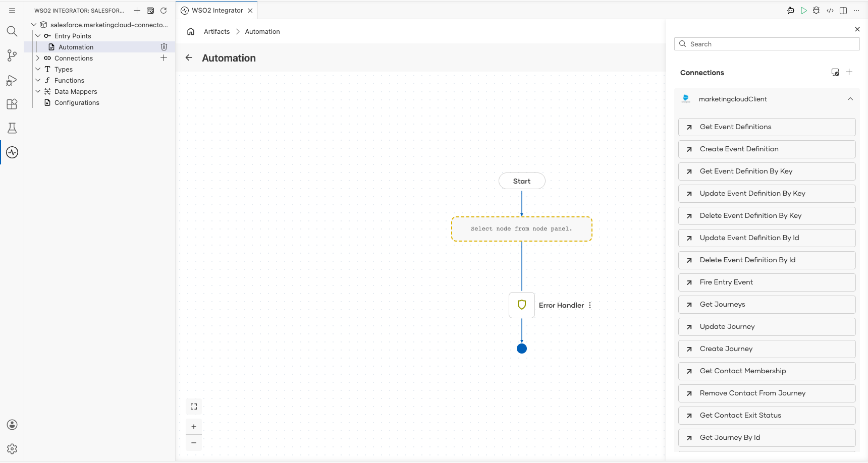Viewport: 868px width, 463px height.
Task: Delete the Automation entry point
Action: (x=164, y=47)
